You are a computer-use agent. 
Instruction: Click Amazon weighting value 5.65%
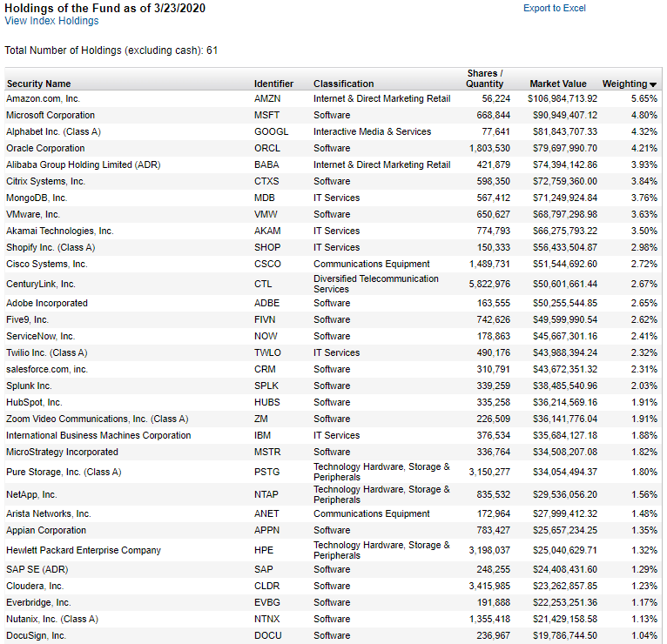coord(644,98)
